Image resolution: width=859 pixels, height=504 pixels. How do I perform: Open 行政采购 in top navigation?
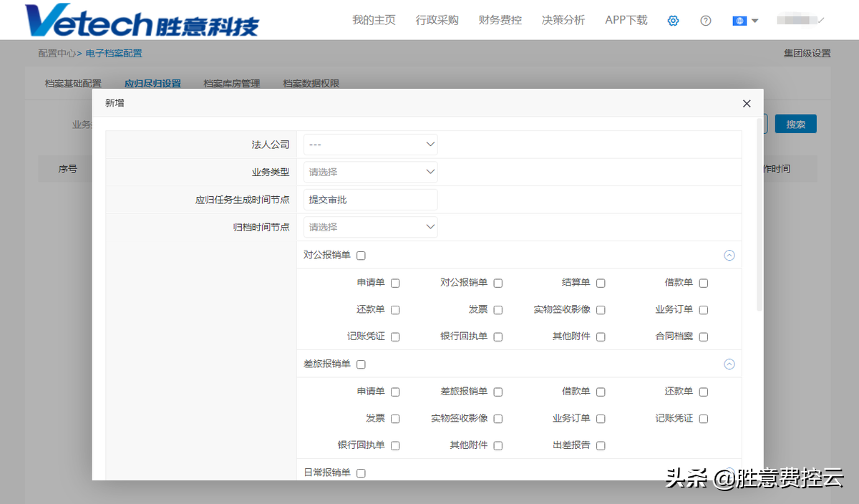pyautogui.click(x=437, y=20)
